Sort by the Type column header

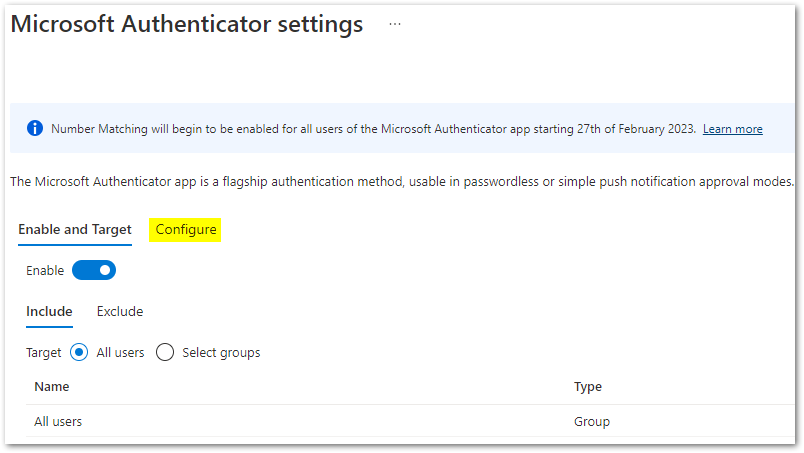[588, 386]
